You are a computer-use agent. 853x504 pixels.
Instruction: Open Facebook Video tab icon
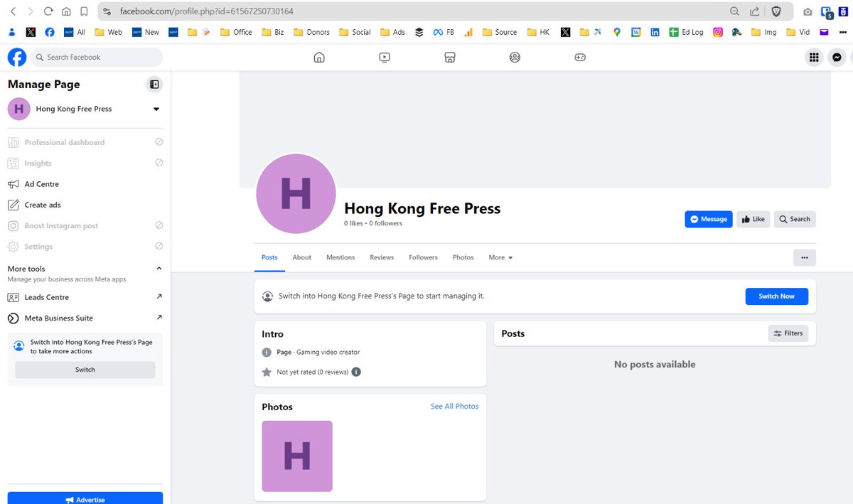click(x=385, y=58)
